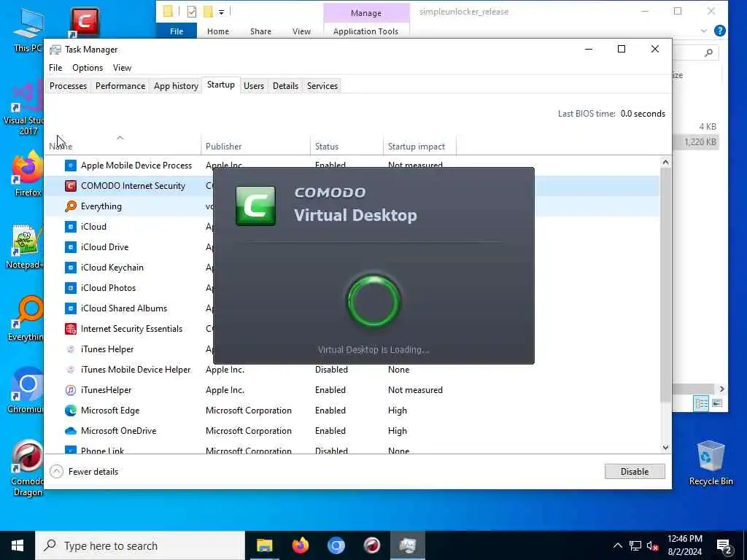Open Chromium from the taskbar
Viewport: 747px width, 560px height.
click(336, 545)
